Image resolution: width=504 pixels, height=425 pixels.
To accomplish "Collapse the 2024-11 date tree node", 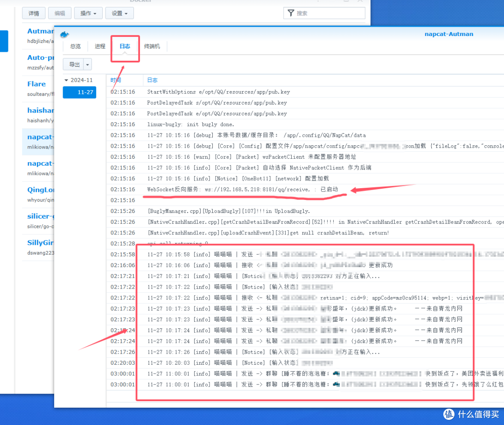I will [66, 80].
